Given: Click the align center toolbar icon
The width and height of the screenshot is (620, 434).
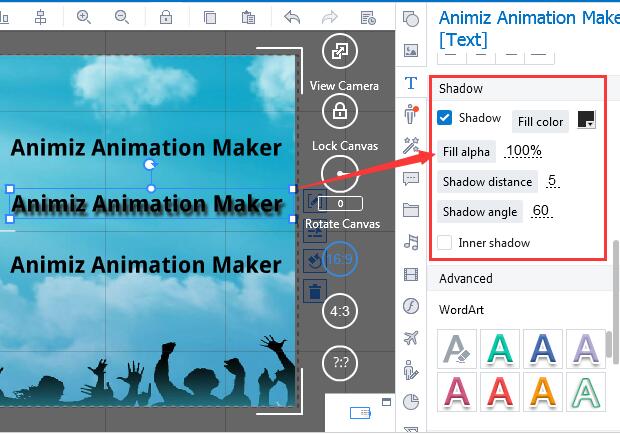Looking at the screenshot, I should (40, 17).
